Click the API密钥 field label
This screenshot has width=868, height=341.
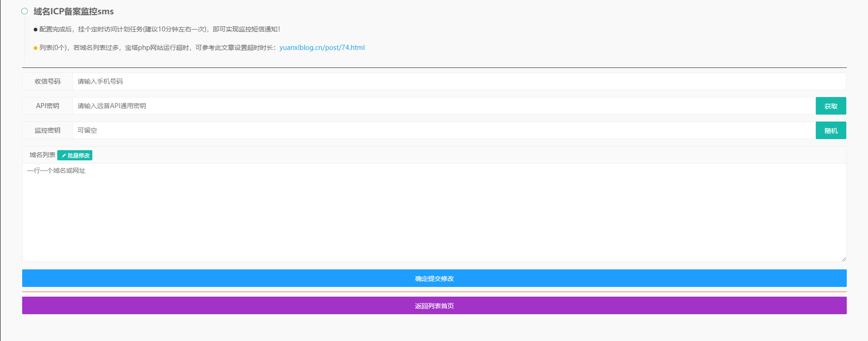tap(48, 106)
